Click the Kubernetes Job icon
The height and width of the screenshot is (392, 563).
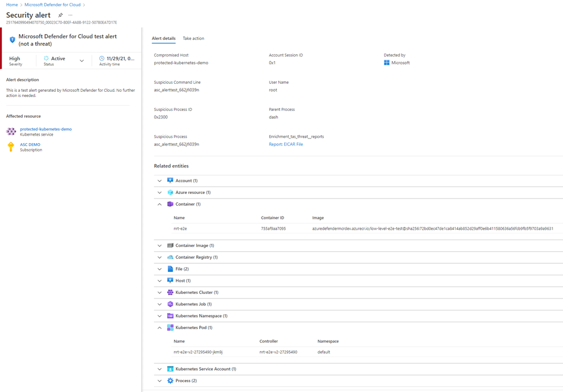[x=170, y=304]
